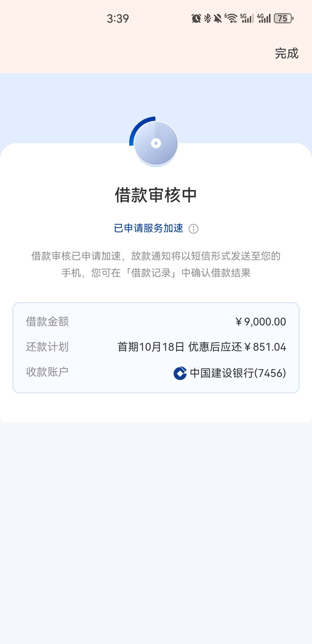The width and height of the screenshot is (312, 644).
Task: Tap the 收款账户 label
Action: click(x=47, y=372)
